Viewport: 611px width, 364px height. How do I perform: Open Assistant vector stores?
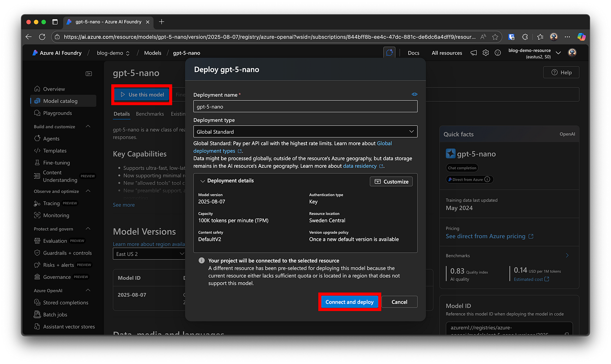coord(65,327)
